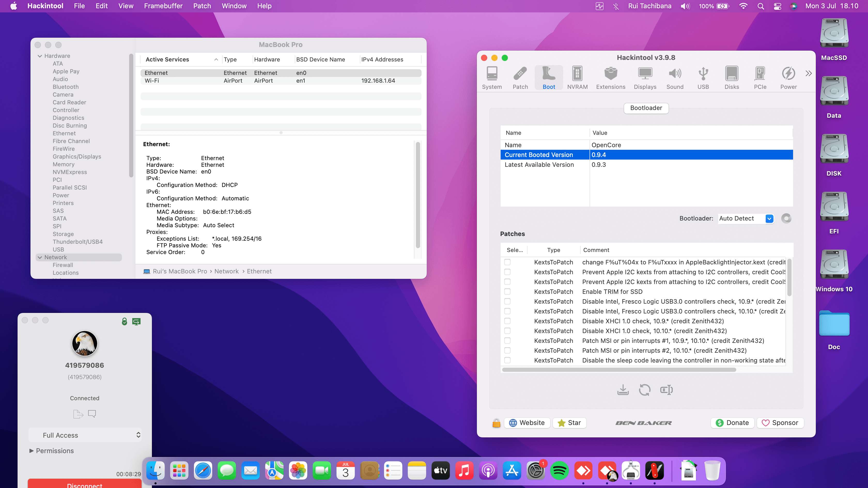868x488 pixels.
Task: Open Spotlight search in menu bar
Action: [761, 6]
